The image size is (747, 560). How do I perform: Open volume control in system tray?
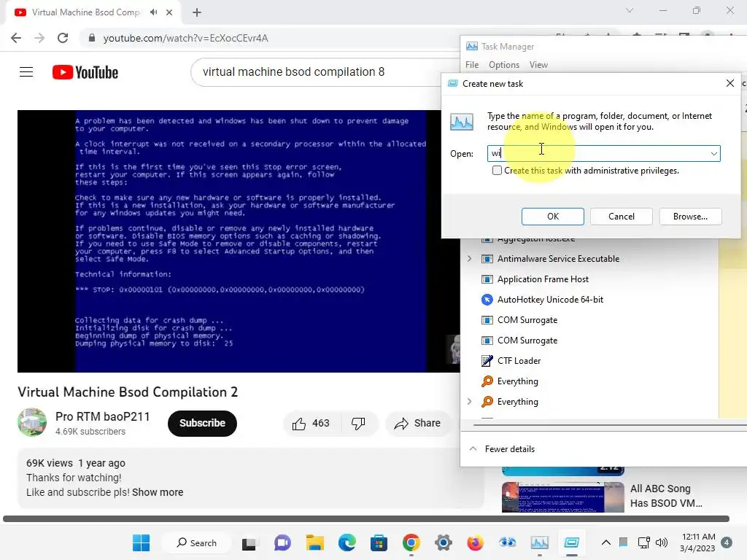(661, 542)
